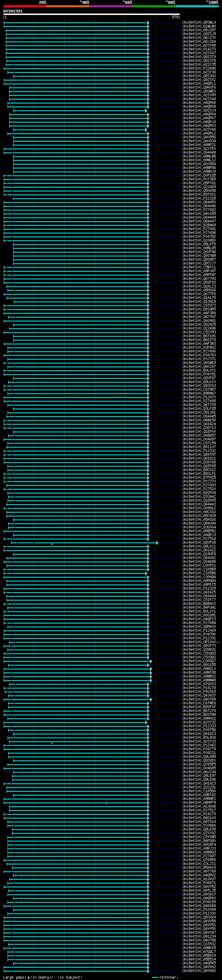Image resolution: width=222 pixels, height=980 pixels.
Task: Click the query end position 578
Action: click(175, 17)
